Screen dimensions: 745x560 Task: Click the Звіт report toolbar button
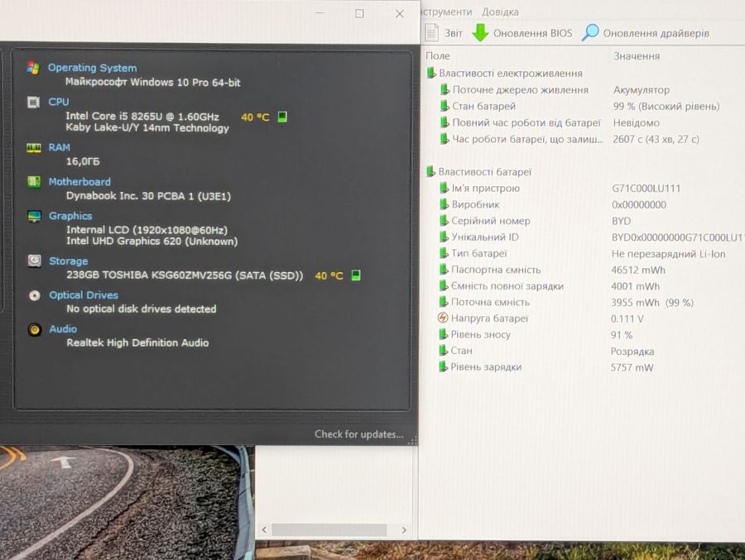coord(444,33)
